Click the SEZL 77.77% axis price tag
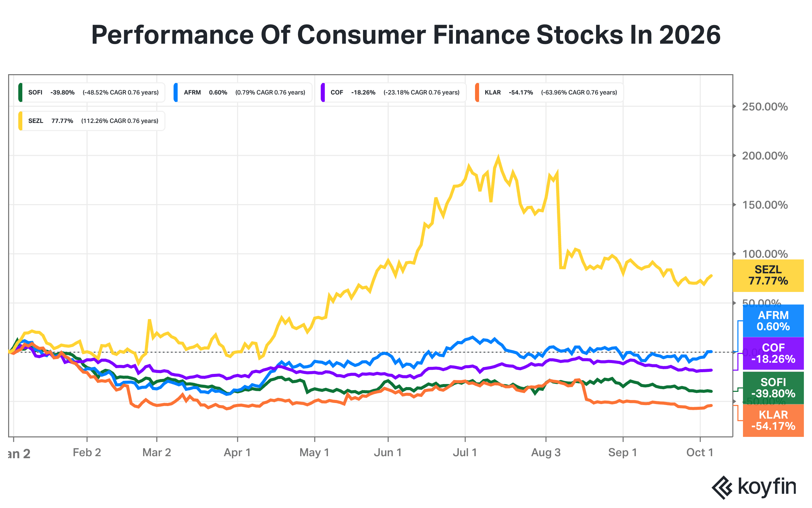Screen dimensions: 812x508 click(x=768, y=275)
